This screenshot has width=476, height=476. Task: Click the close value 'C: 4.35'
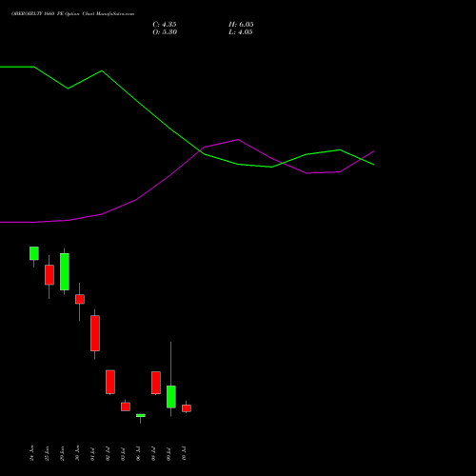165,25
